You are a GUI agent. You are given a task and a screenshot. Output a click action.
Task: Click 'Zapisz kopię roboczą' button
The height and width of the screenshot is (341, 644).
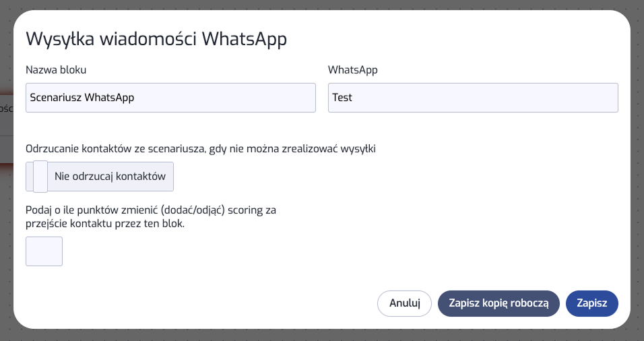click(x=498, y=303)
